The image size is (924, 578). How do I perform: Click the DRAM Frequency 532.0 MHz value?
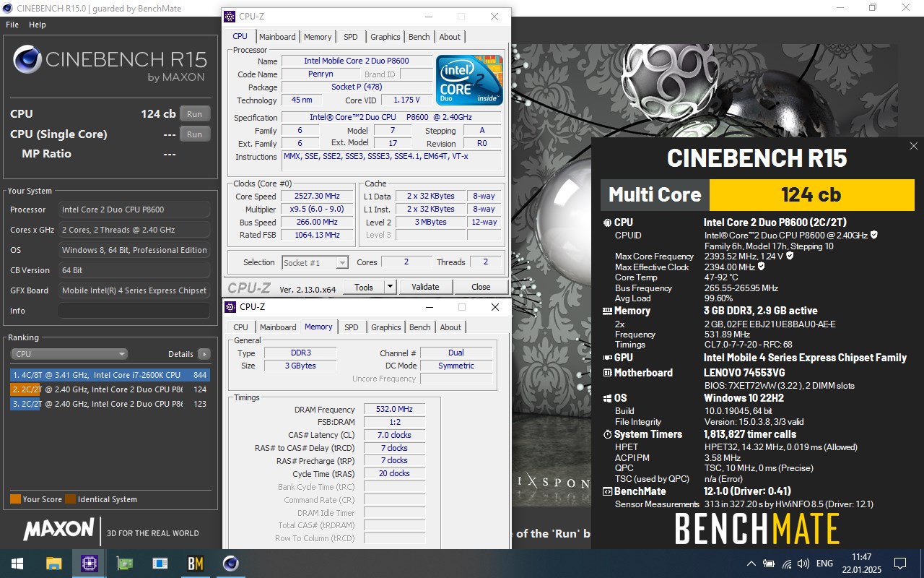coord(394,410)
